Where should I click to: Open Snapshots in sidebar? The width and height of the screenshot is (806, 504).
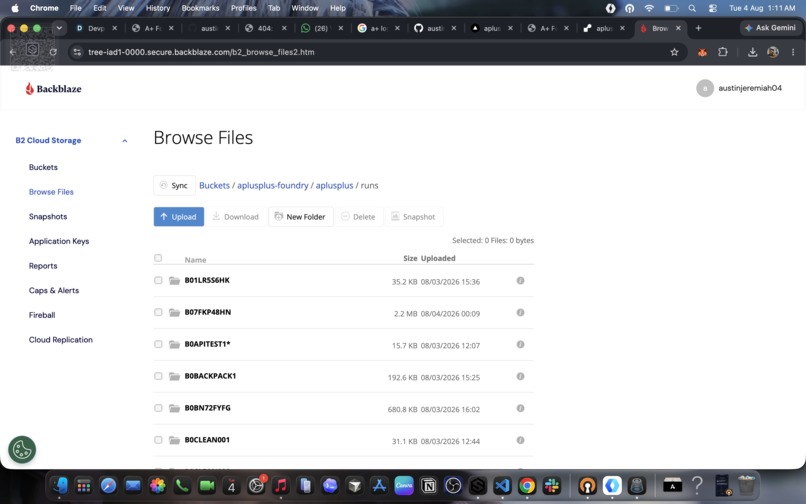point(48,217)
